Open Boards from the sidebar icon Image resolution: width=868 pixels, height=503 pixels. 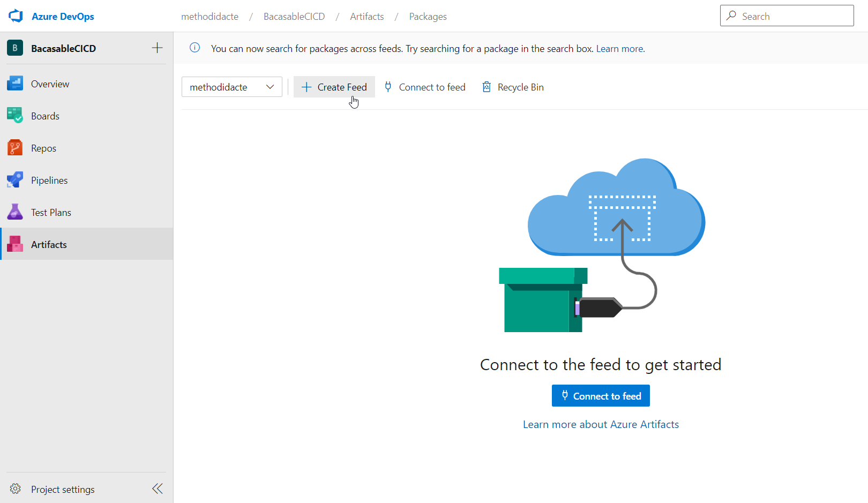tap(14, 116)
